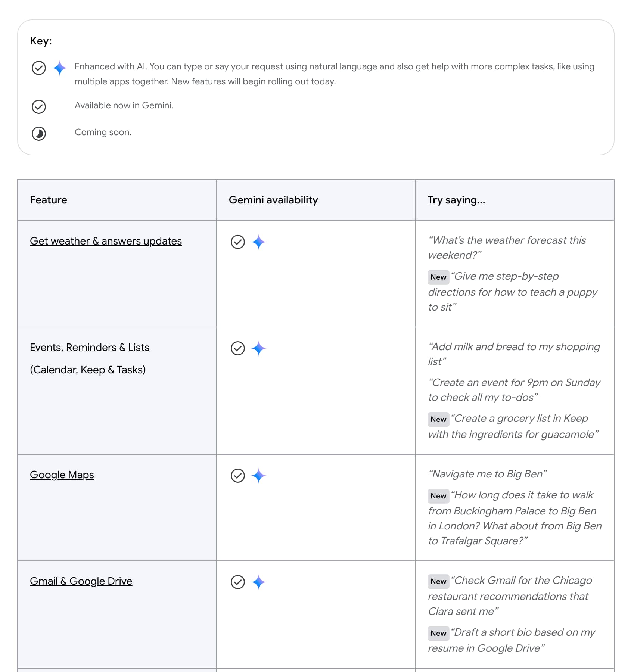The width and height of the screenshot is (631, 672).
Task: Click the checkmark icon in the weather row
Action: pyautogui.click(x=238, y=242)
